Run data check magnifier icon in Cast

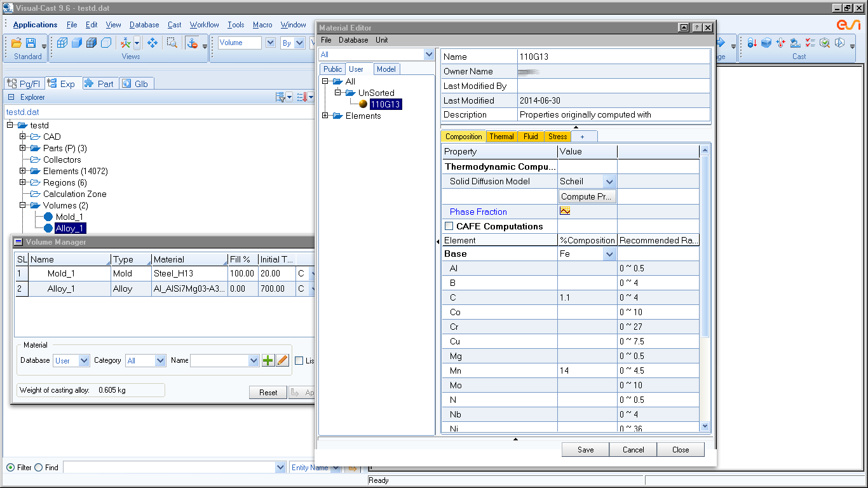point(824,43)
